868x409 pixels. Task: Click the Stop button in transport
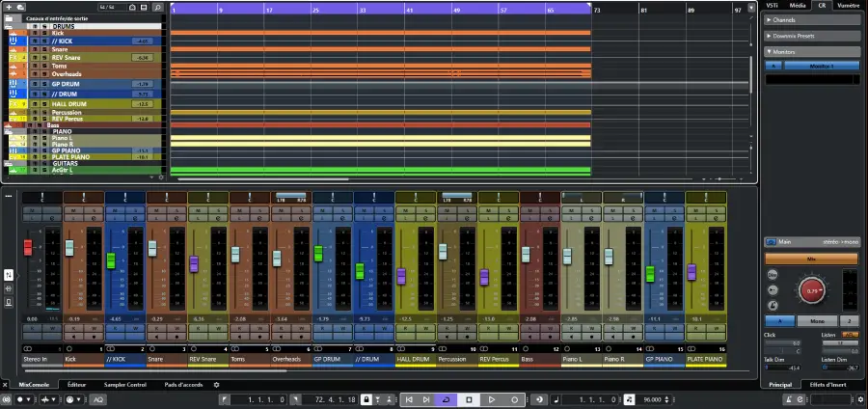point(469,399)
